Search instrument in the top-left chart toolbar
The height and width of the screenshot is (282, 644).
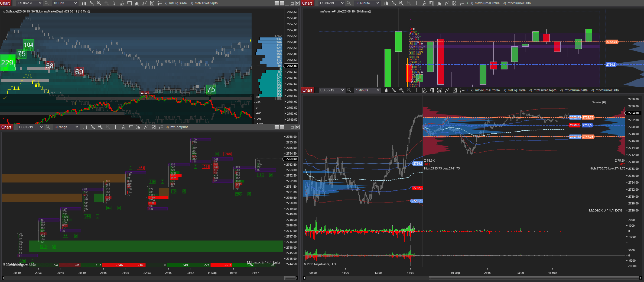[47, 3]
